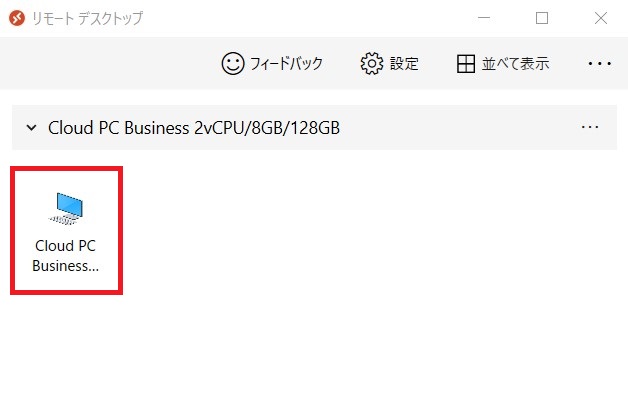Select the red-outlined Cloud PC tile
This screenshot has width=628, height=405.
[66, 230]
